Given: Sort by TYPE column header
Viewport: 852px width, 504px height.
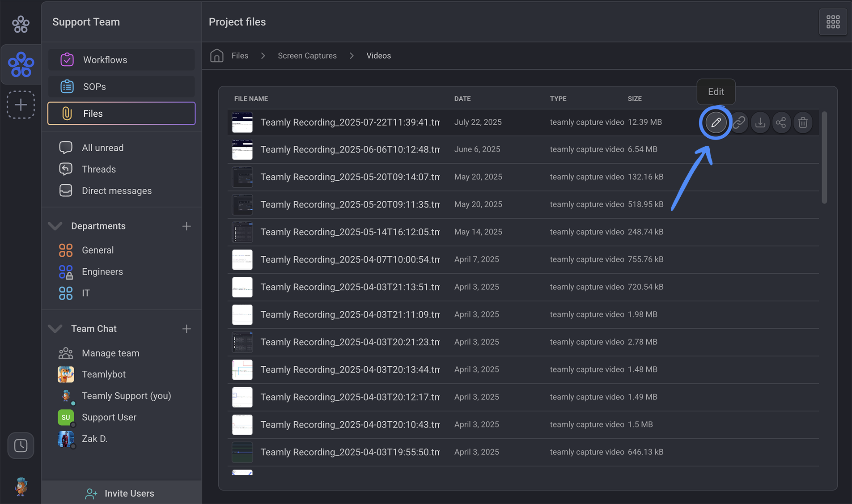Looking at the screenshot, I should (x=558, y=98).
